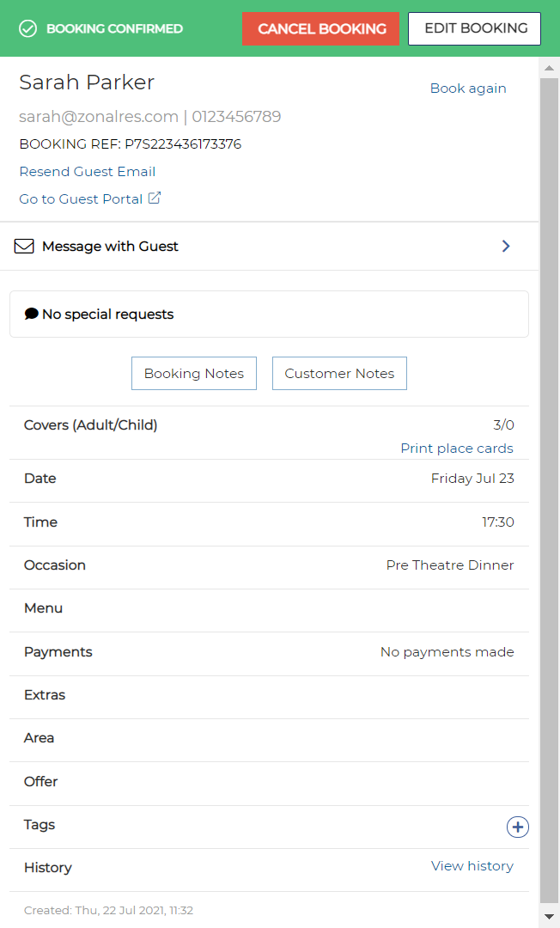Screen dimensions: 560x928
Task: Click the Book again link
Action: [x=468, y=89]
